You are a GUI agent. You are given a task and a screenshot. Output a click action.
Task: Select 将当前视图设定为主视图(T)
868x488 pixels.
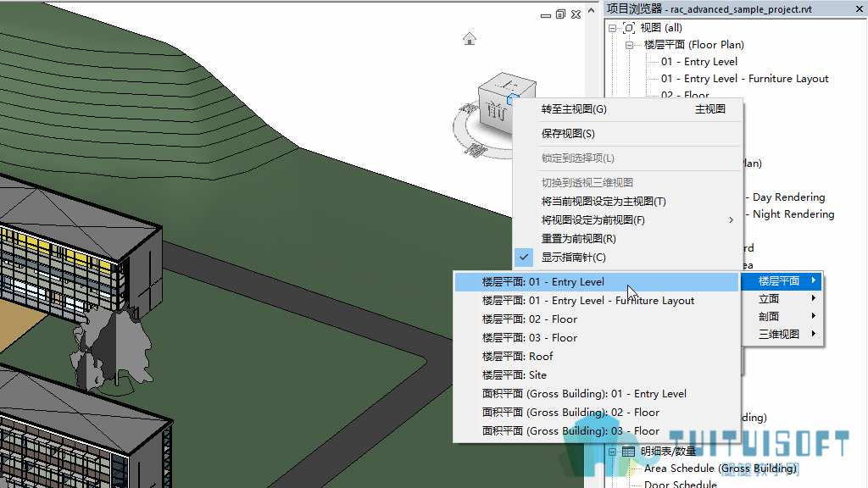626,202
